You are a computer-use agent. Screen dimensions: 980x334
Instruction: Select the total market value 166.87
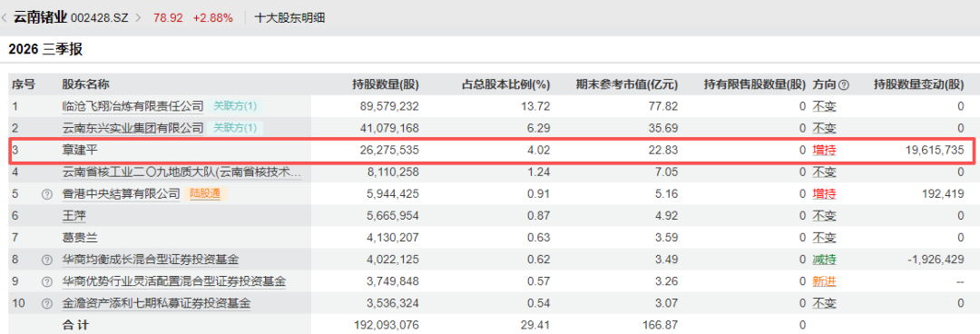coord(661,325)
